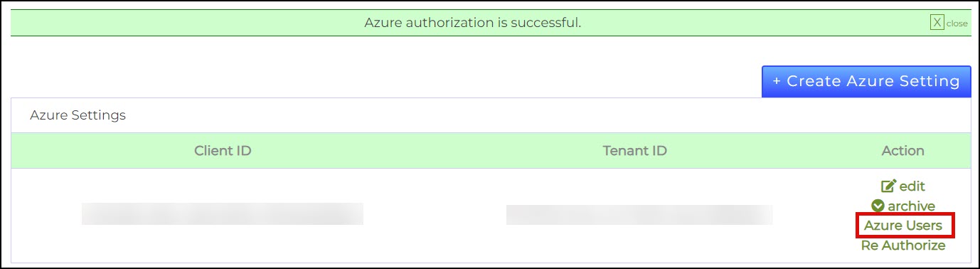Viewport: 980px width, 269px height.
Task: Click the Create Azure Setting button
Action: tap(866, 81)
